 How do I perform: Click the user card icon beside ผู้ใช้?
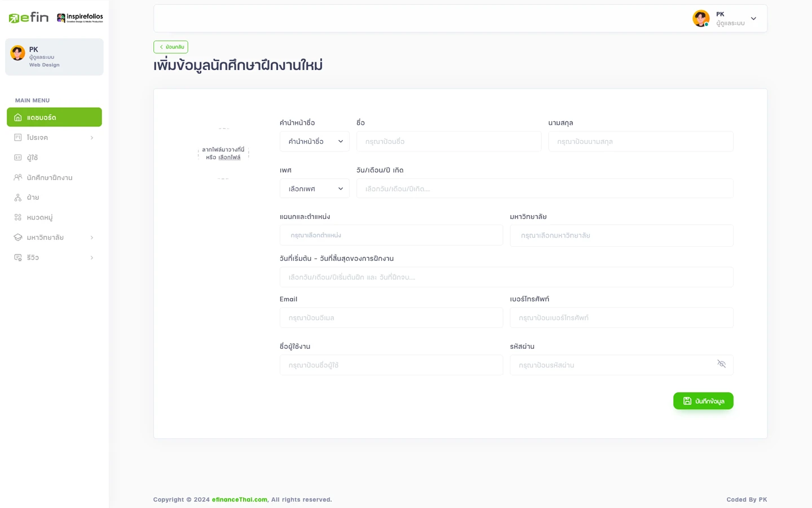point(18,157)
